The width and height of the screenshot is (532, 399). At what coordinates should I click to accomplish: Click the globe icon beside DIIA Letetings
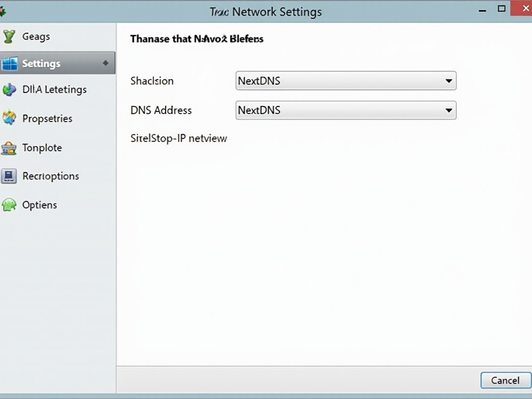pyautogui.click(x=9, y=89)
